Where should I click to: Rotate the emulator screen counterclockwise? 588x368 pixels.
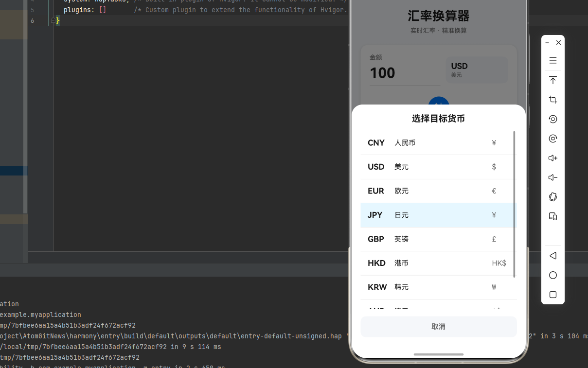553,119
